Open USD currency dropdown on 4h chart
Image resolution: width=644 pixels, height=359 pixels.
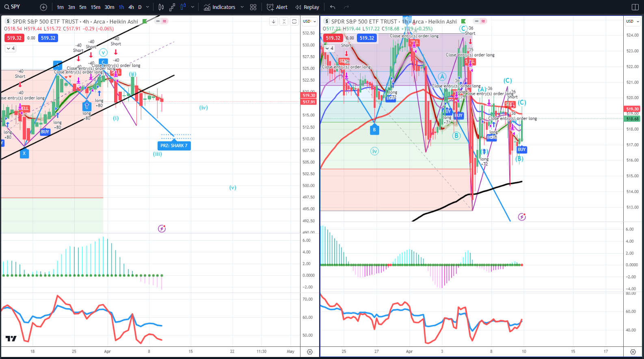[x=309, y=21]
